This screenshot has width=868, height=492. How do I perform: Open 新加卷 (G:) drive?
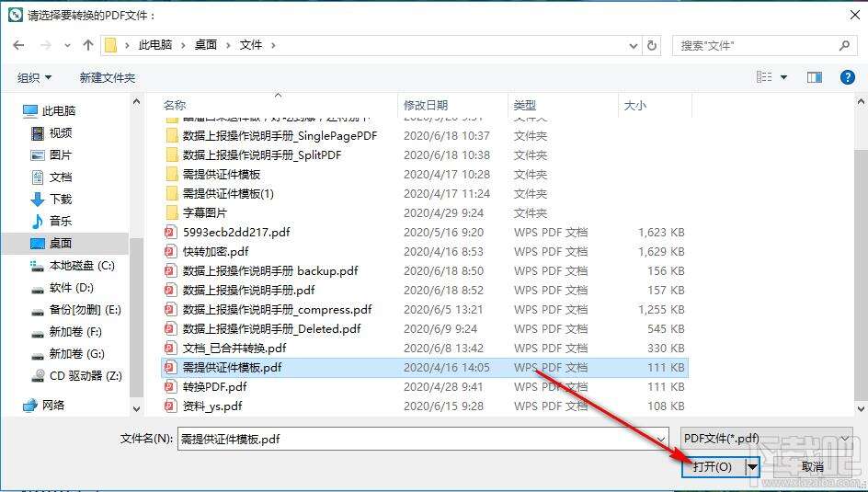(67, 354)
